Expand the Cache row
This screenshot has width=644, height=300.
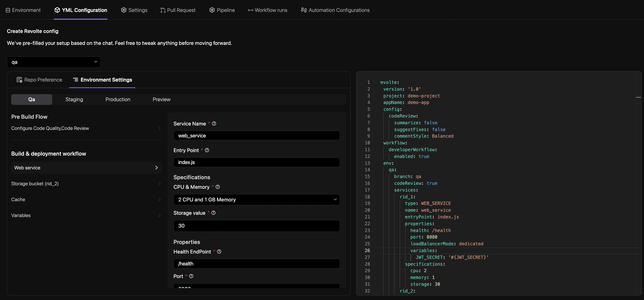click(x=87, y=200)
